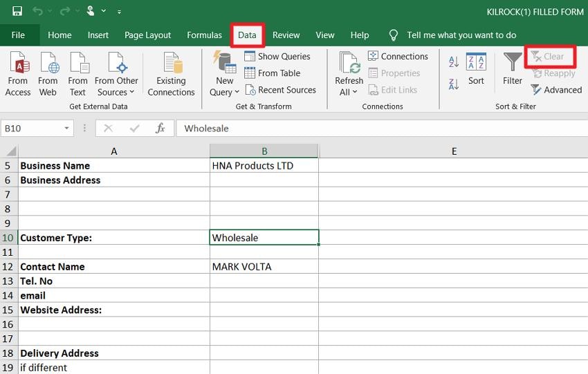
Task: Open the Page Layout tab
Action: click(147, 35)
